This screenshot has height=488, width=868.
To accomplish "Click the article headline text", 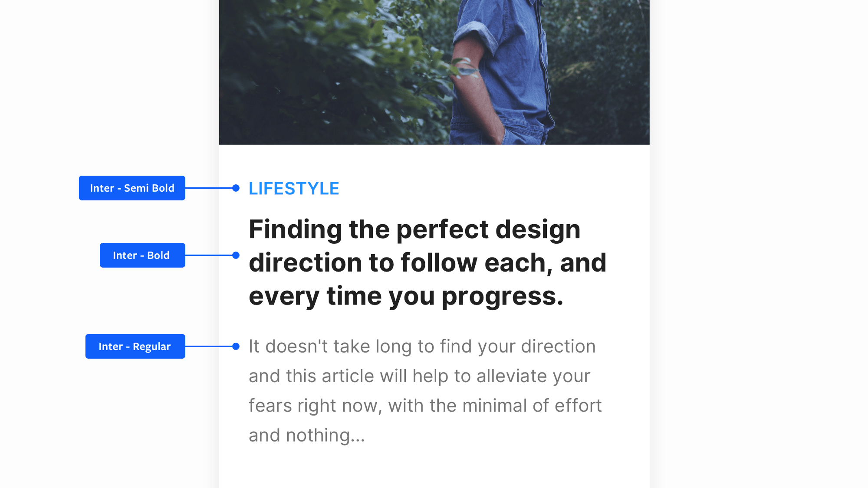I will tap(427, 261).
